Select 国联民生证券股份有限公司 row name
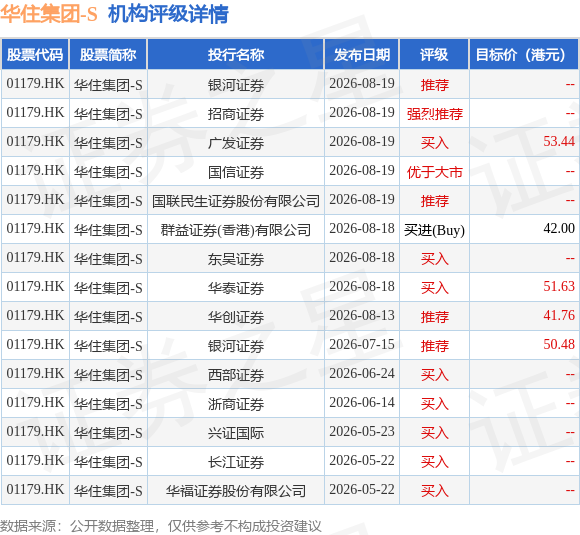Image resolution: width=580 pixels, height=535 pixels. pos(236,201)
